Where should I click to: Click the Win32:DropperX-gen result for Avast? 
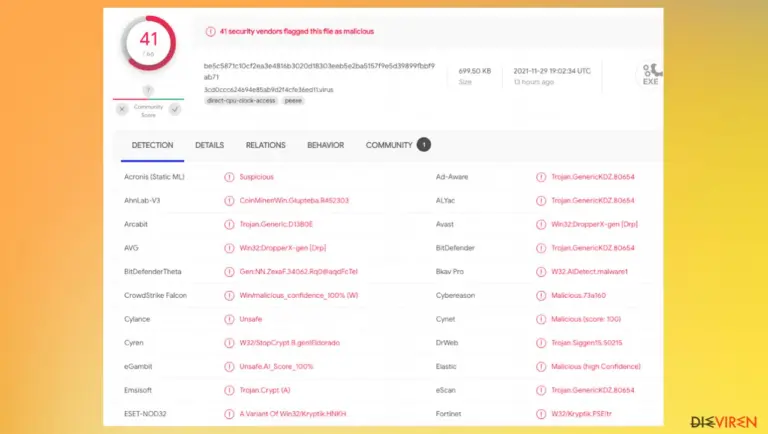click(594, 224)
